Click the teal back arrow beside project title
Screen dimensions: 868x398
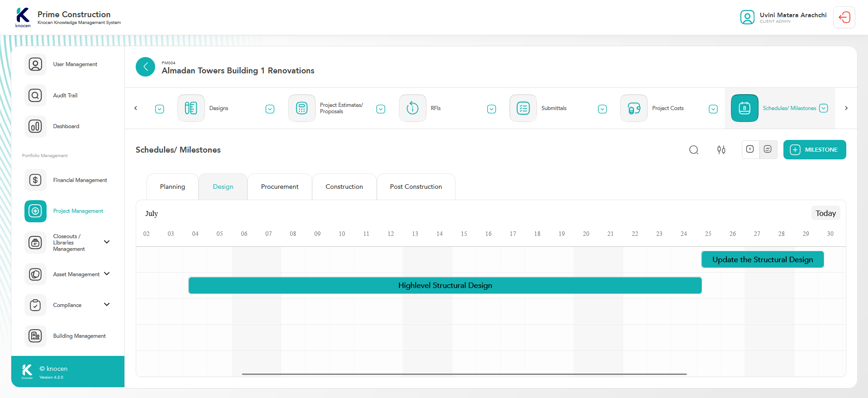pyautogui.click(x=145, y=67)
